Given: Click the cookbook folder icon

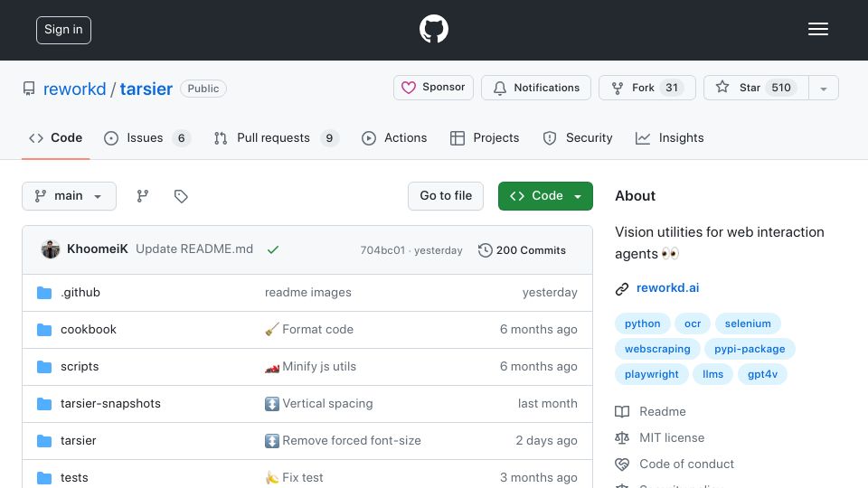Looking at the screenshot, I should [x=44, y=330].
